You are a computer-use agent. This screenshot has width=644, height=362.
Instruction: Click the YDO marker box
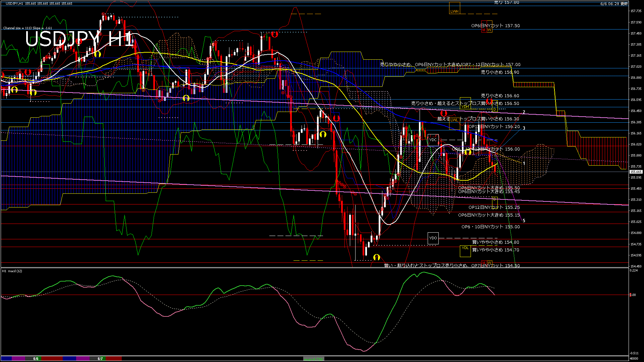pos(433,238)
